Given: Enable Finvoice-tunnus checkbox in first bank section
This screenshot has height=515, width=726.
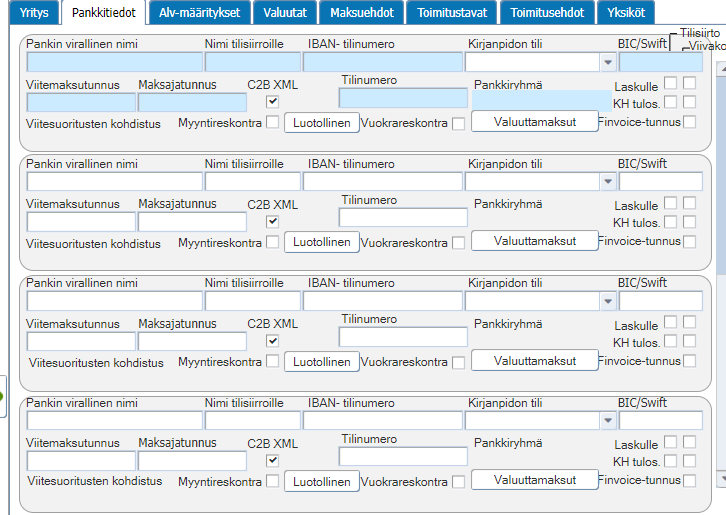Looking at the screenshot, I should (x=689, y=122).
